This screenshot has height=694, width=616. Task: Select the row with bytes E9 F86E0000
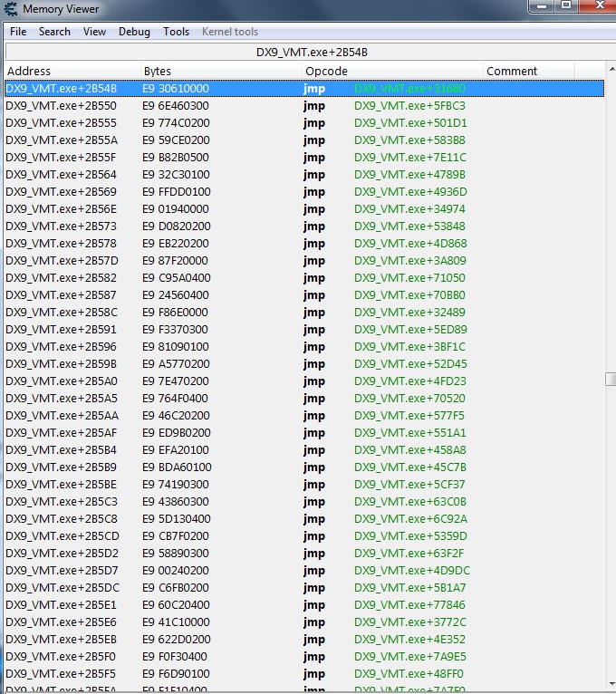(x=176, y=313)
